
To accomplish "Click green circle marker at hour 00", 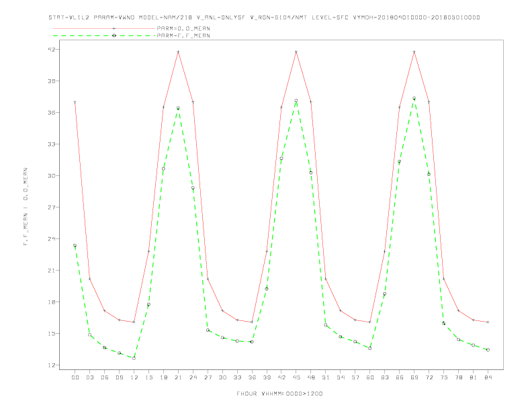I will point(75,246).
